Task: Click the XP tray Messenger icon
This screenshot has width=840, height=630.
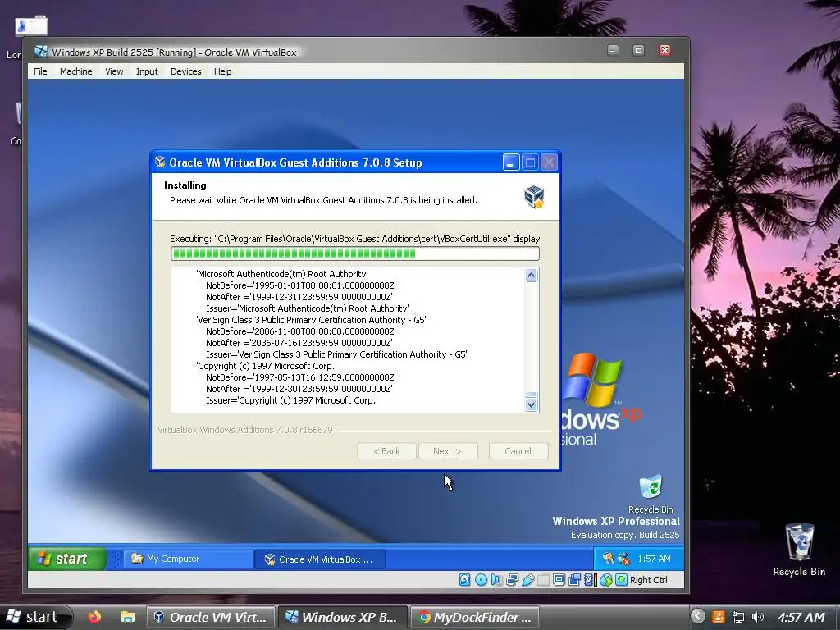Action: (x=623, y=559)
